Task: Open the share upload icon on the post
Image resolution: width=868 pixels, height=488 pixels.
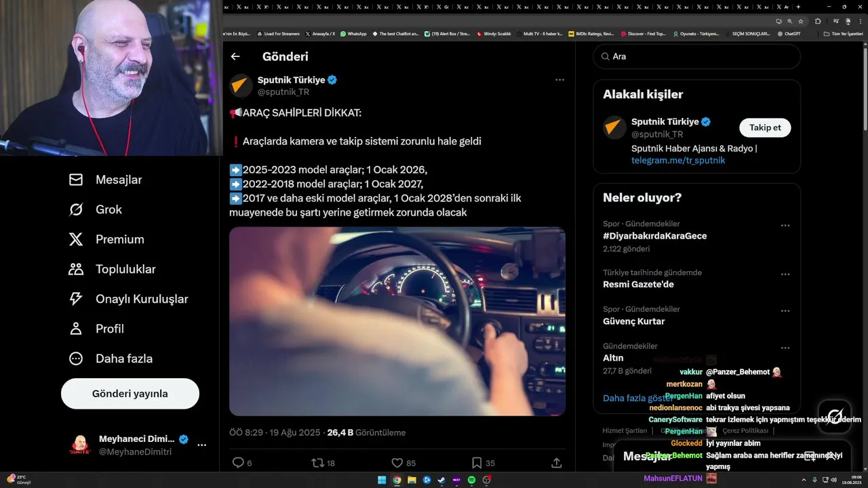Action: (557, 463)
